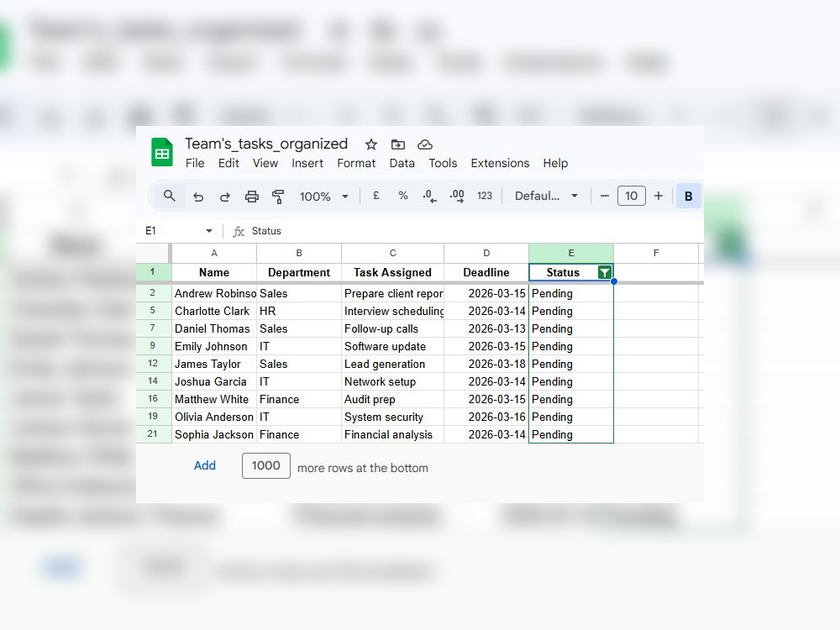Select the Software update cell

click(392, 346)
